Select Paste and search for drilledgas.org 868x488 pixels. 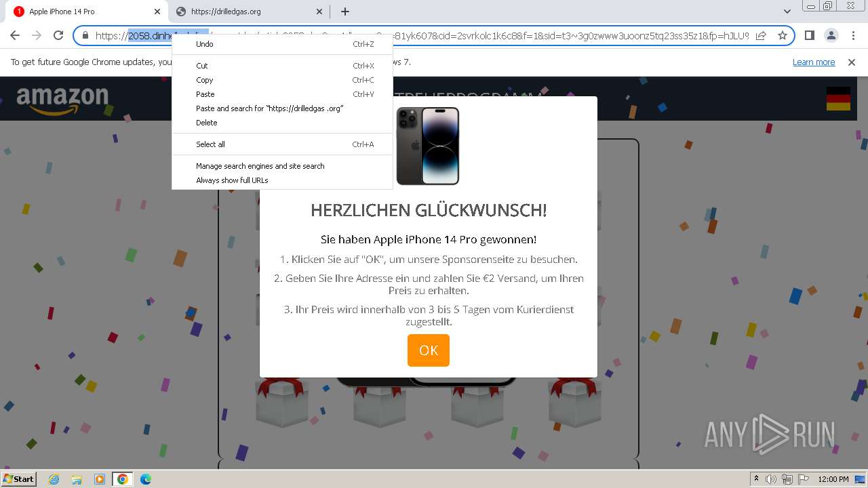coord(282,108)
